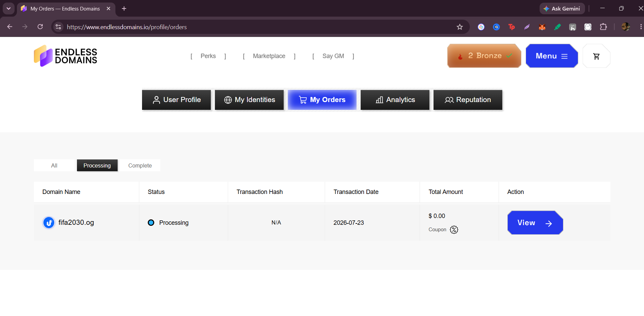Click the coupon percent badge icon
Screen dimensions: 644x316
[x=454, y=230]
